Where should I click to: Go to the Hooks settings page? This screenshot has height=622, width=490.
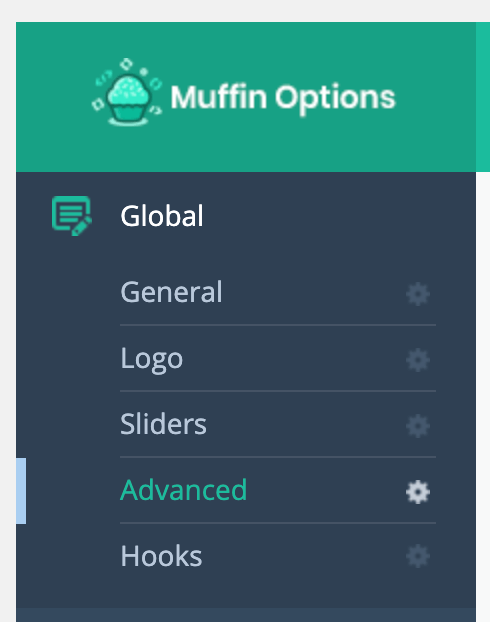tap(161, 556)
